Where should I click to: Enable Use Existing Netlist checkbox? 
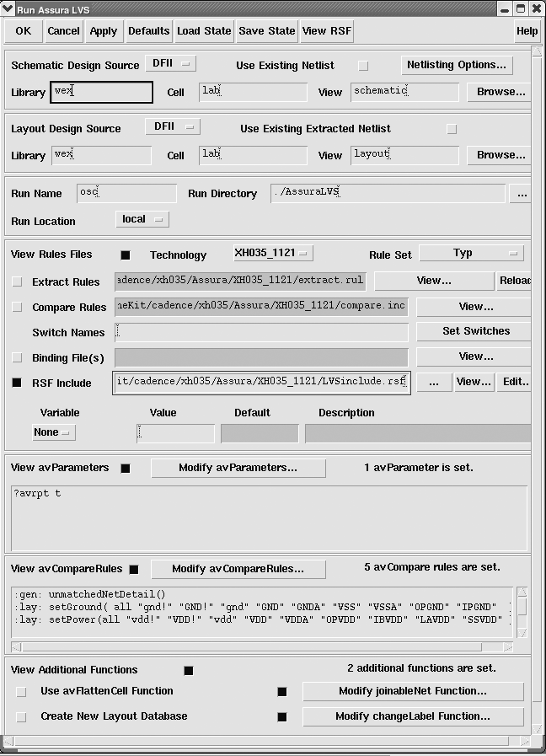pos(363,66)
